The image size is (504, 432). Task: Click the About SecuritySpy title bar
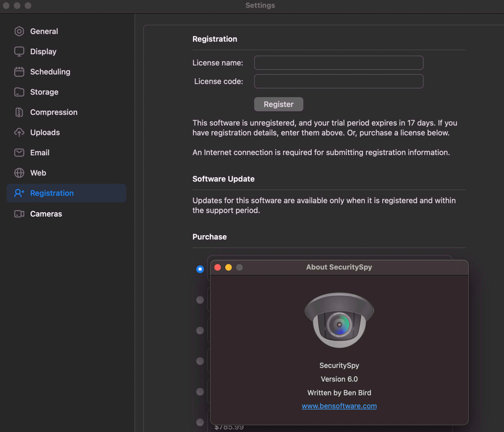coord(339,267)
